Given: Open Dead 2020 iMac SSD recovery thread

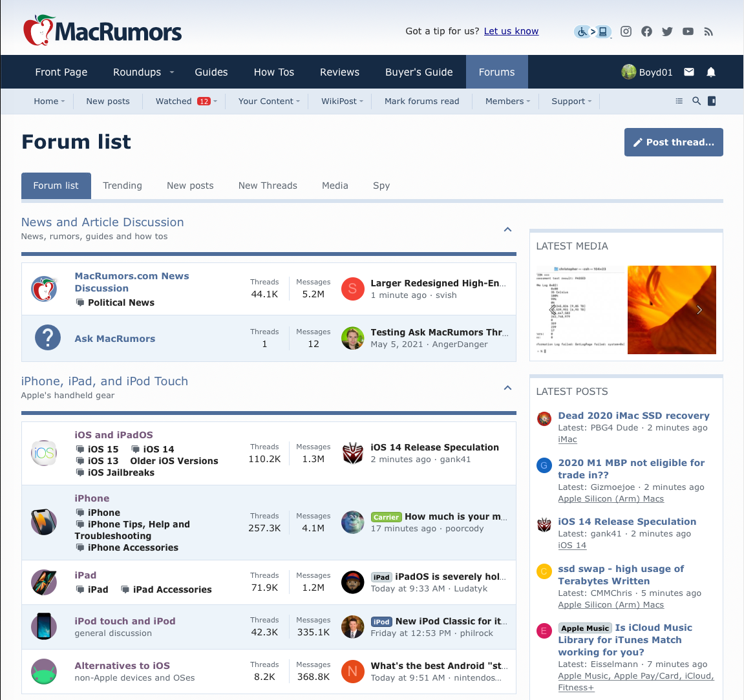Looking at the screenshot, I should [633, 416].
